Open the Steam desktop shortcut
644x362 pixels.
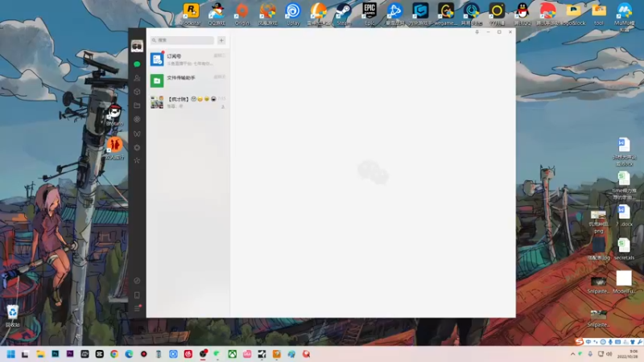344,14
